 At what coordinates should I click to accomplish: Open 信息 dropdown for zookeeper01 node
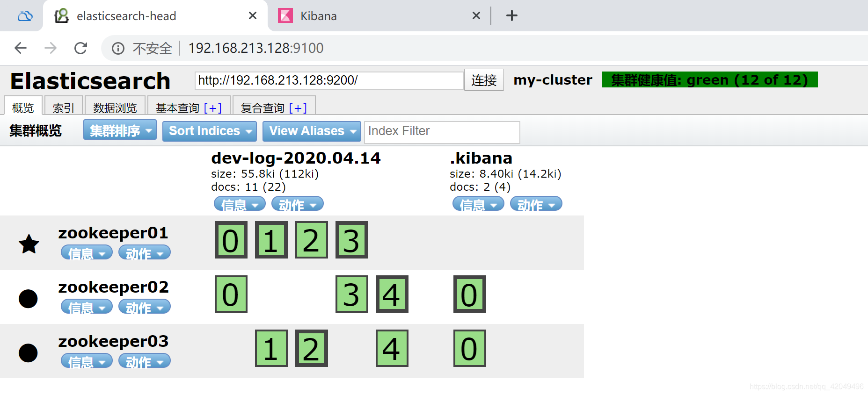[x=87, y=252]
